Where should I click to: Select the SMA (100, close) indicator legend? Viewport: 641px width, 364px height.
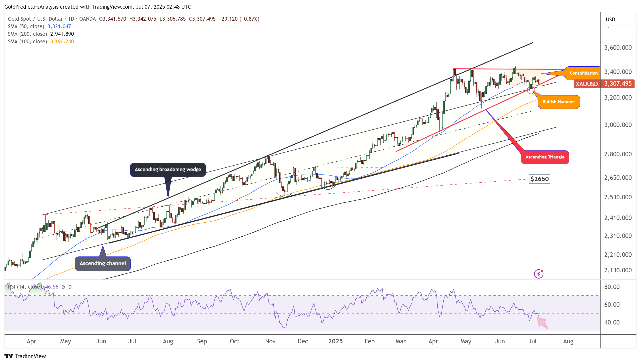pos(41,42)
